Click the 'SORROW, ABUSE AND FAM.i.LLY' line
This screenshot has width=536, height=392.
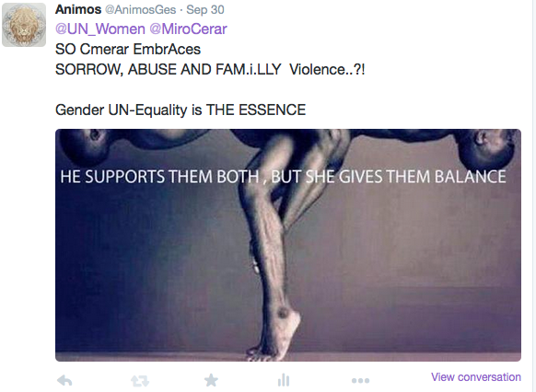point(168,69)
